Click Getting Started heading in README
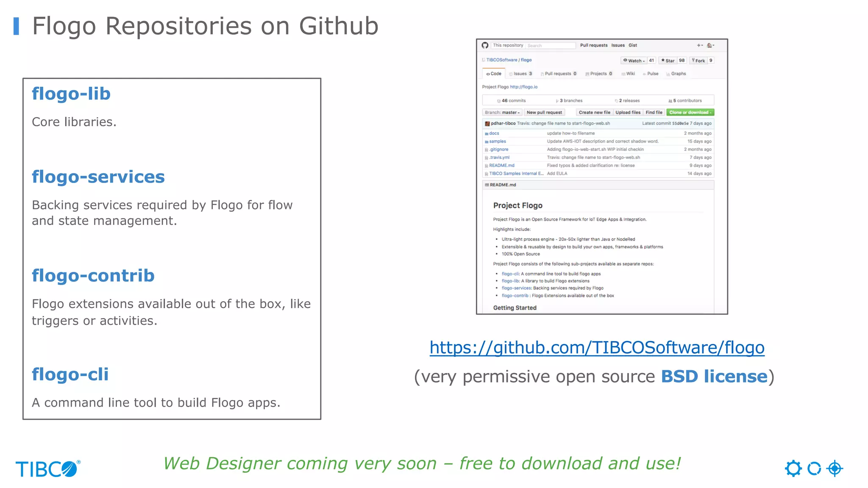868x488 pixels. point(515,308)
